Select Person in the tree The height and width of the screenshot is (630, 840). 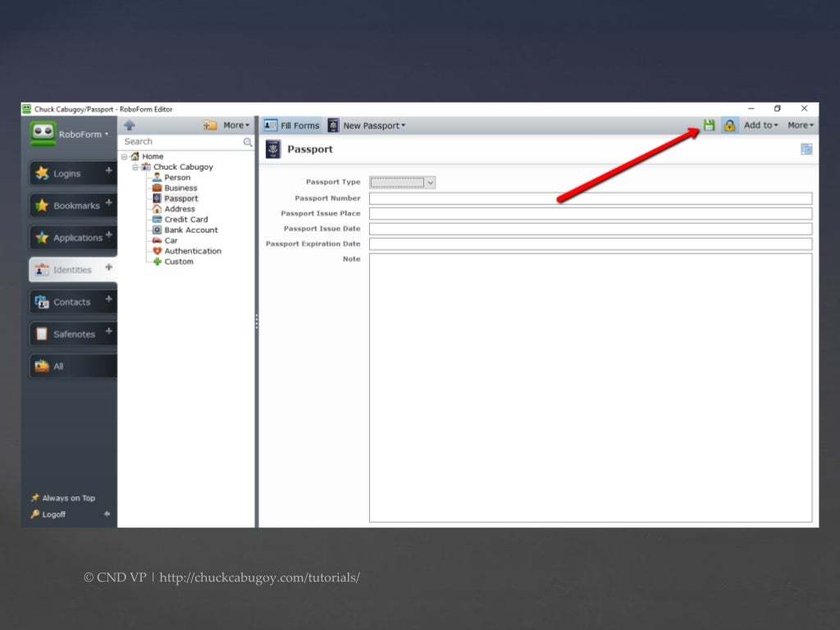pos(177,177)
